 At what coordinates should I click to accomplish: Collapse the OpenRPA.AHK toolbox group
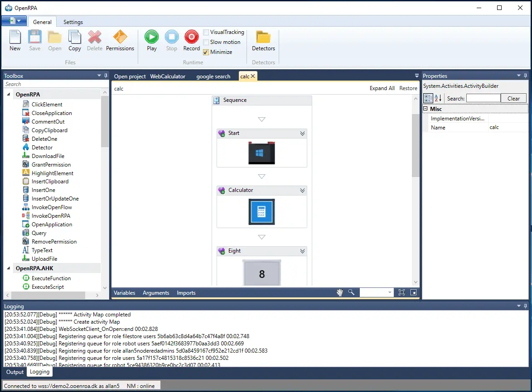(9, 268)
